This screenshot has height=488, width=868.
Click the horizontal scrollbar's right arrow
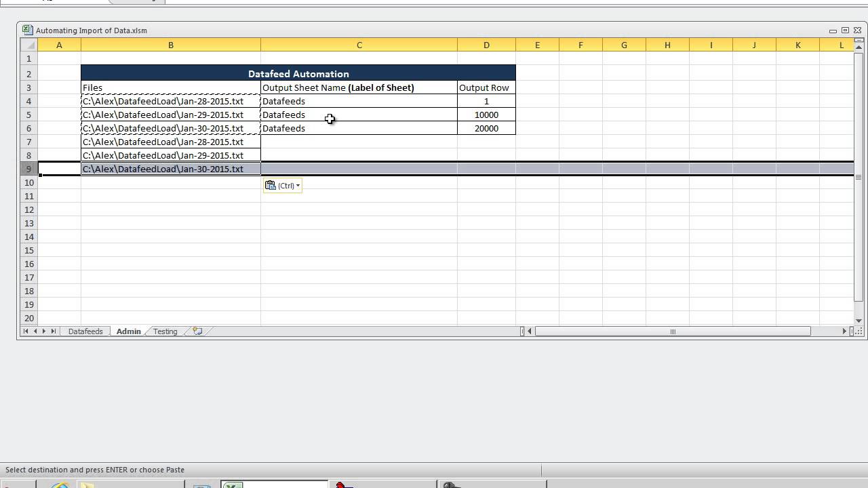(x=844, y=331)
